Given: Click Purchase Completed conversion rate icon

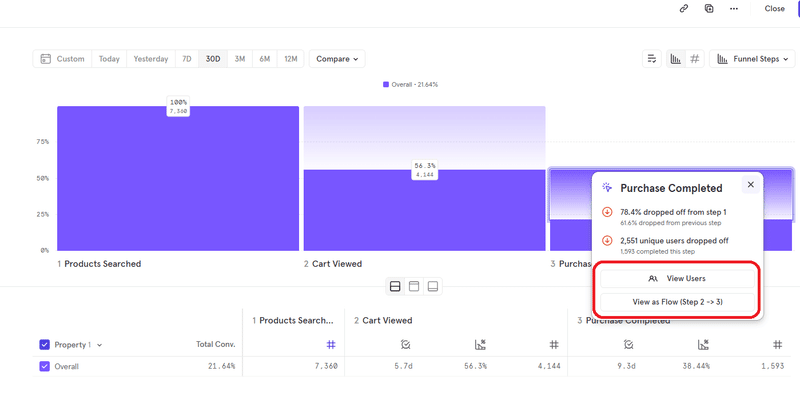Looking at the screenshot, I should (x=703, y=345).
